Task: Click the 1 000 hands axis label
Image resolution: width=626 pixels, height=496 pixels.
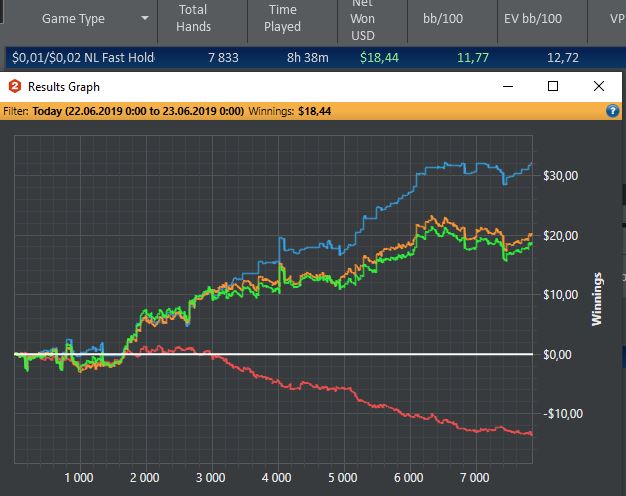Action: point(79,478)
